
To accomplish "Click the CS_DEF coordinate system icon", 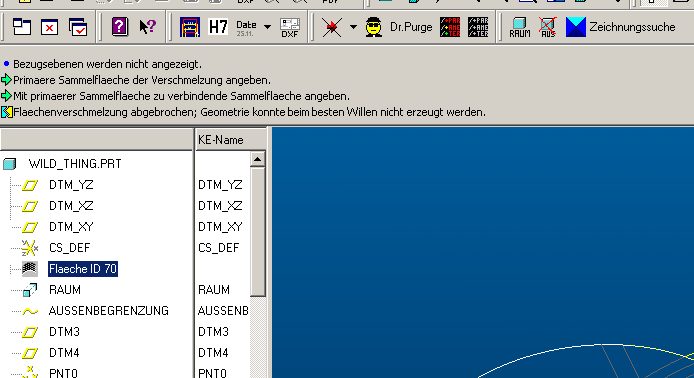I will (x=30, y=248).
